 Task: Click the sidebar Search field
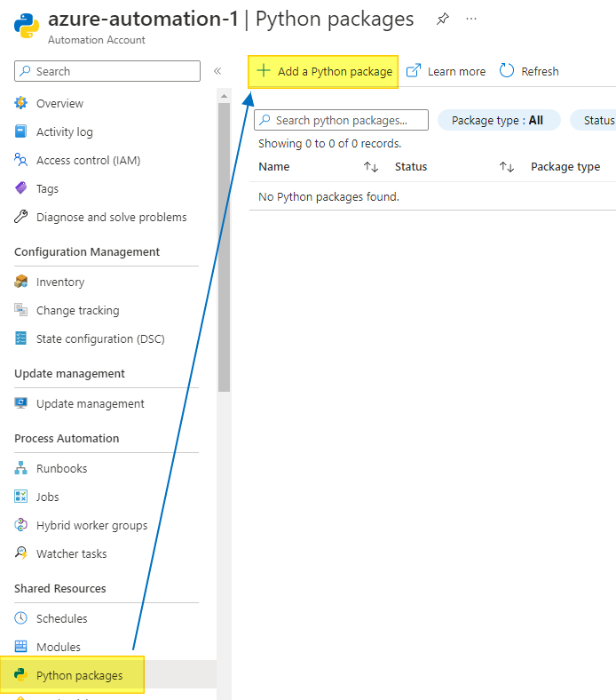(x=107, y=71)
